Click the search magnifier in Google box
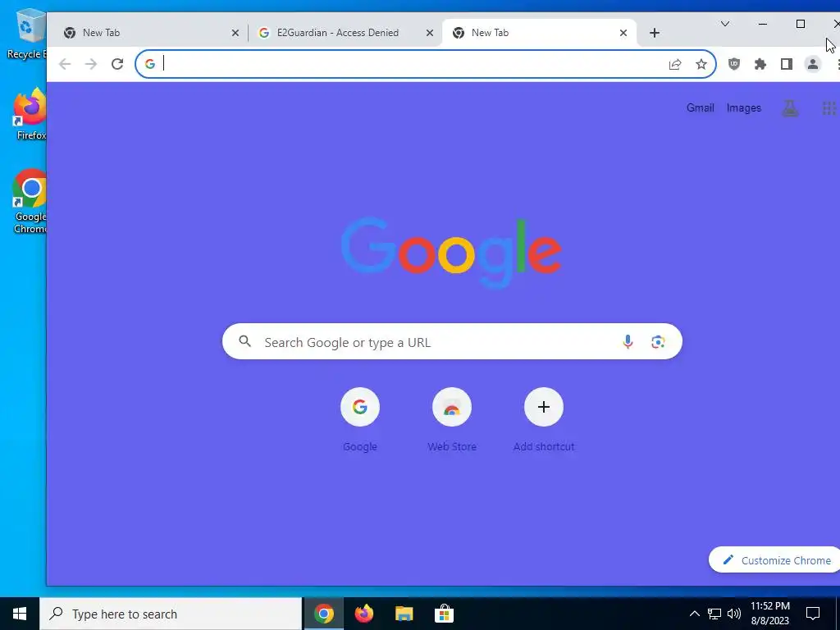Viewport: 840px width, 630px height. tap(244, 341)
